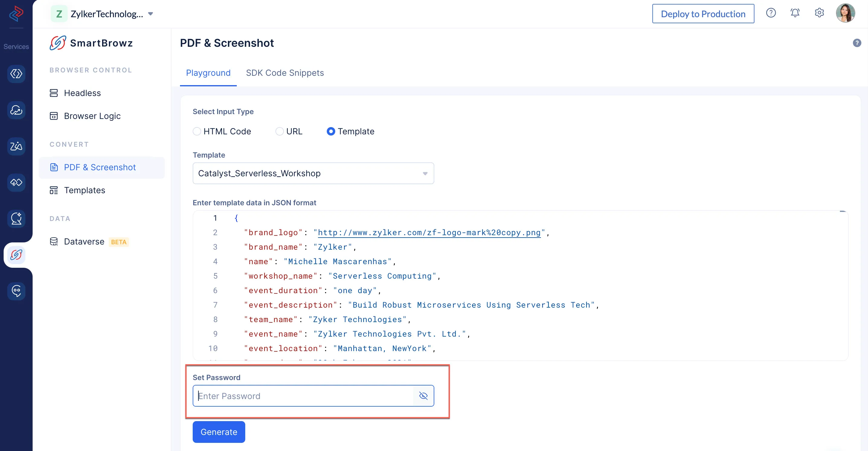Click the "Enter template data in JSON format" label

254,203
